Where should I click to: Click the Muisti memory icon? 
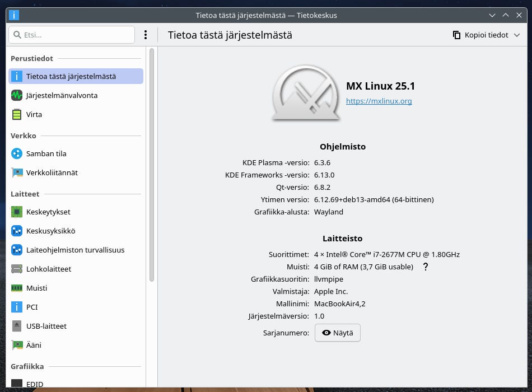[17, 288]
